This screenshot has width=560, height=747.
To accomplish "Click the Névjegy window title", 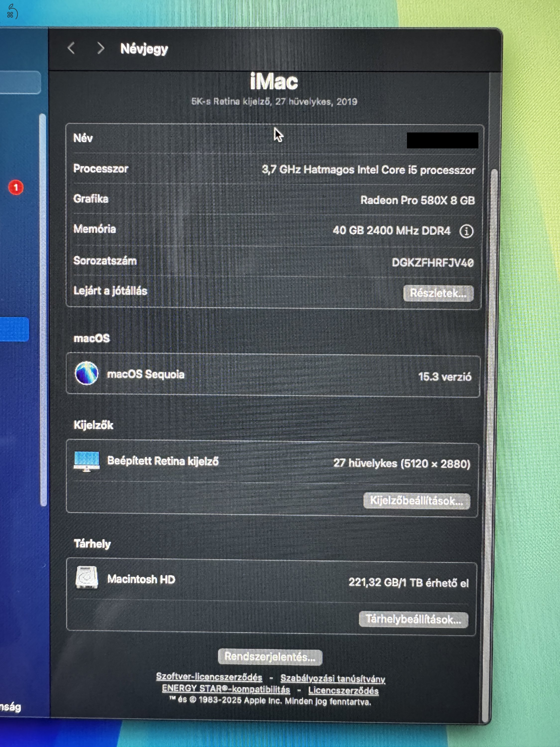I will click(144, 49).
